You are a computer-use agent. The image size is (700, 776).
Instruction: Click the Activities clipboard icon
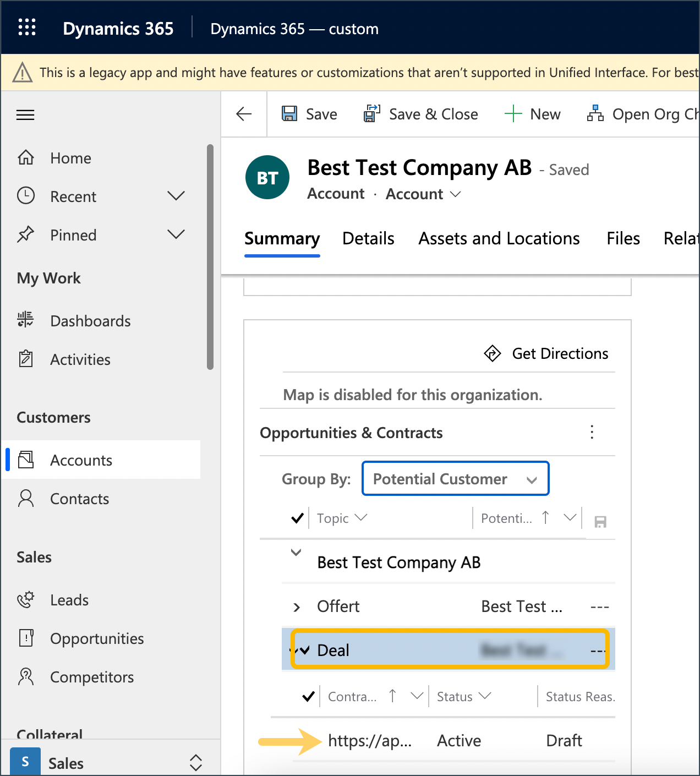point(26,359)
